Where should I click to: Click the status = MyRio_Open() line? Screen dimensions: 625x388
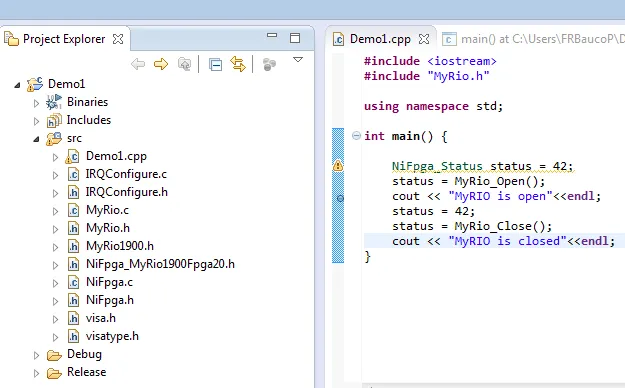[x=468, y=181]
